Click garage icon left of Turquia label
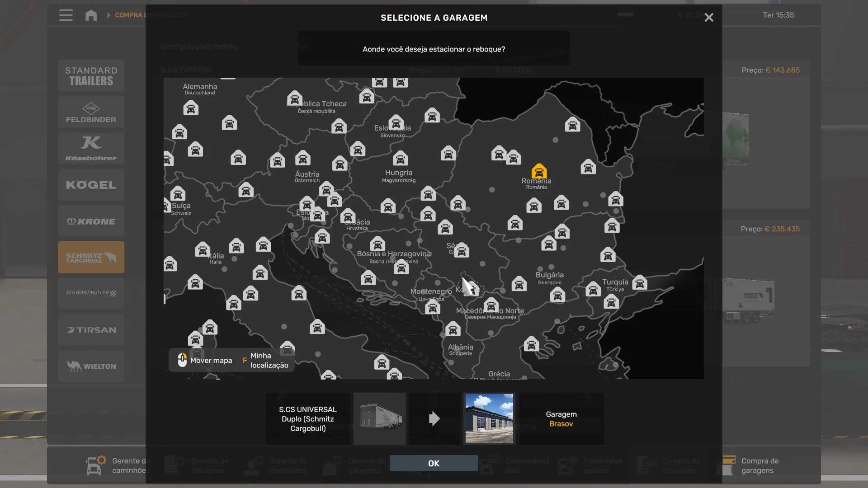 pos(593,289)
